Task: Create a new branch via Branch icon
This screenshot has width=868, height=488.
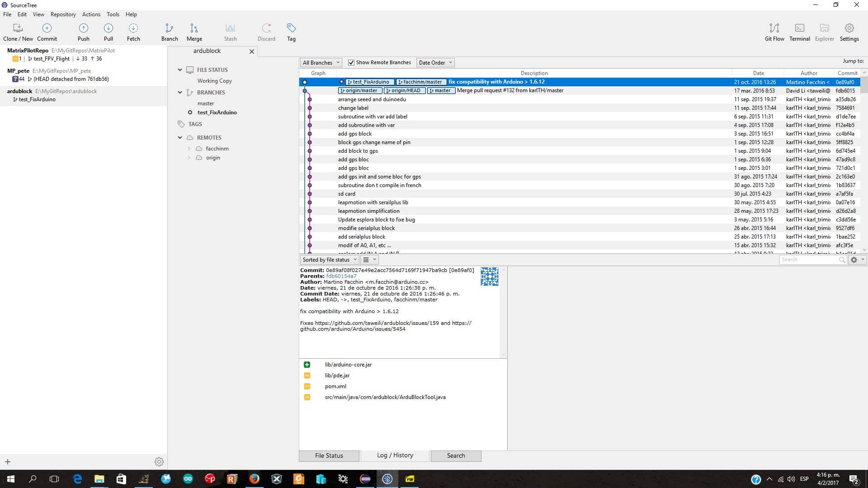Action: click(x=170, y=32)
